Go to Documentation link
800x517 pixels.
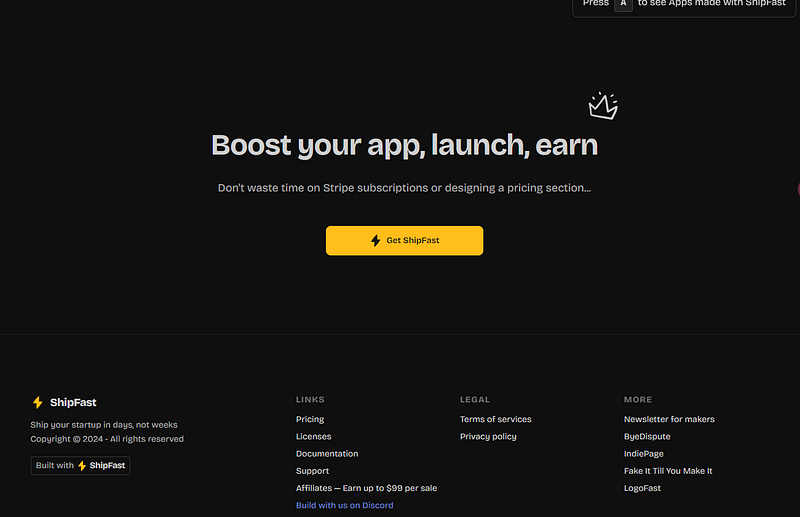point(327,454)
